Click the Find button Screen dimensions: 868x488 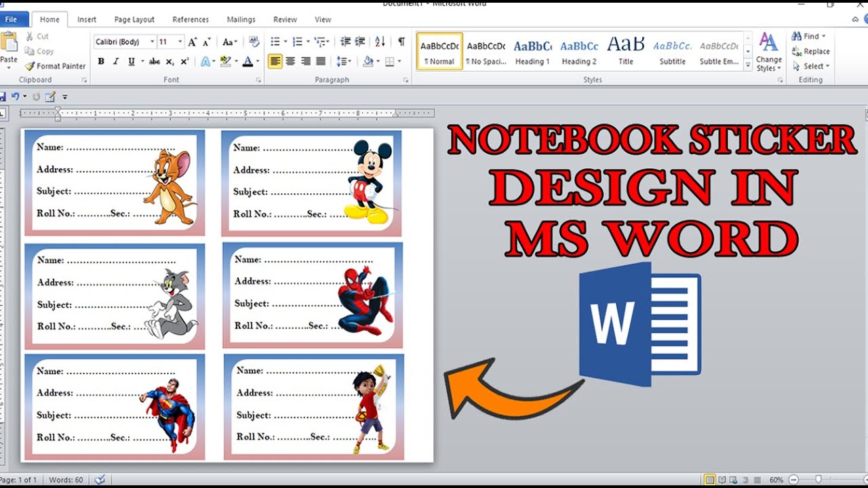point(808,37)
